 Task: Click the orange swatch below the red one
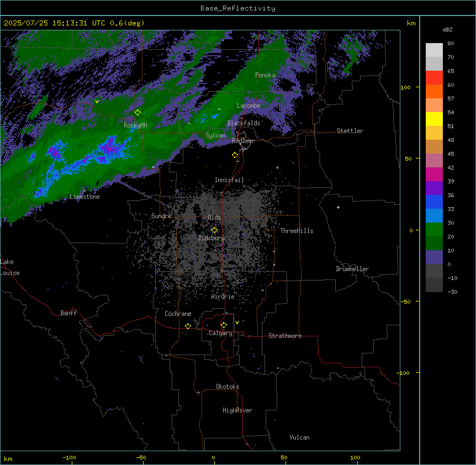point(434,91)
